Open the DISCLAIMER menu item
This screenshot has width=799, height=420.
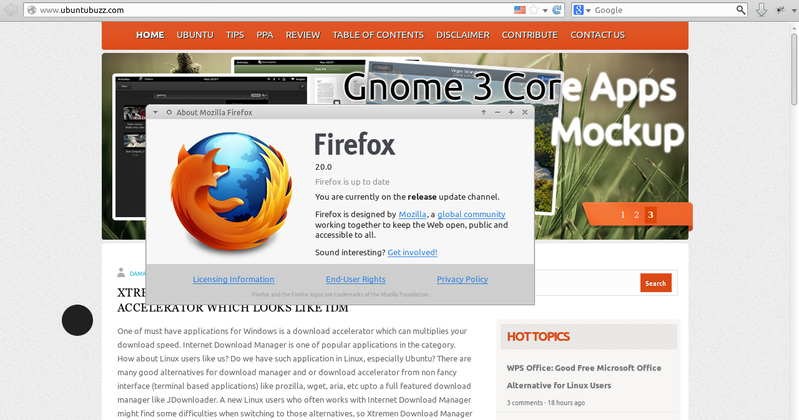(x=463, y=35)
